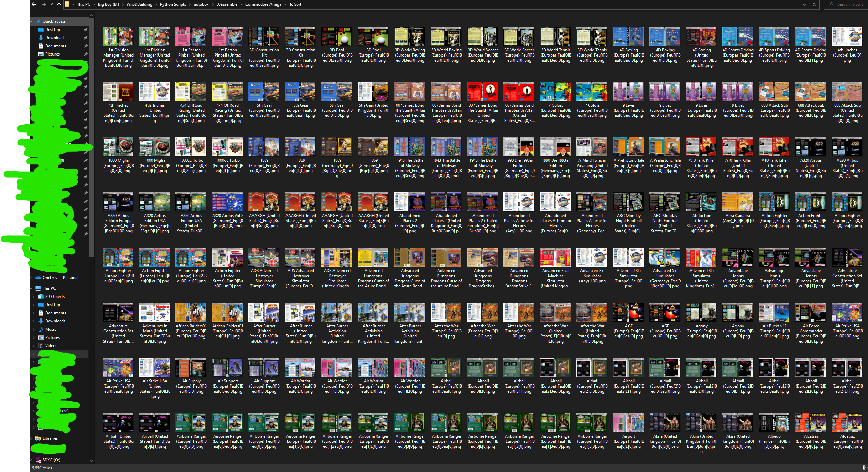The height and width of the screenshot is (472, 868).
Task: Click the Quick access star icon
Action: [x=38, y=21]
